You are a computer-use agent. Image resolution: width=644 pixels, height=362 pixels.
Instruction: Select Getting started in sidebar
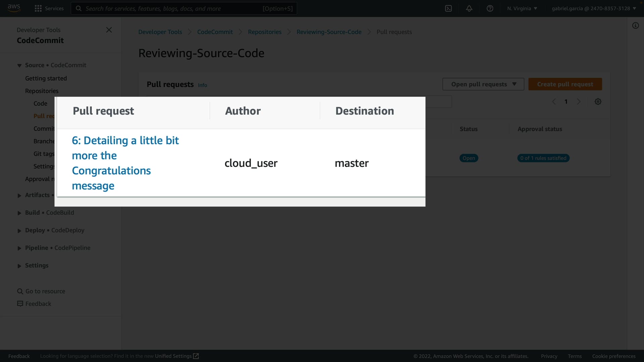point(46,78)
